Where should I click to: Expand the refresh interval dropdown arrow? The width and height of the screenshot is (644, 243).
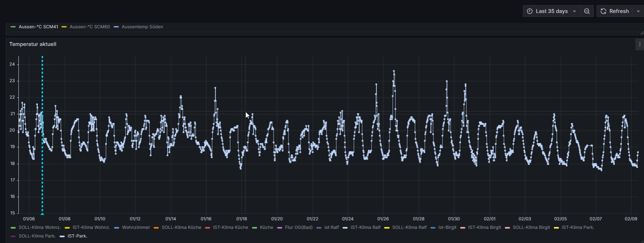click(x=639, y=11)
